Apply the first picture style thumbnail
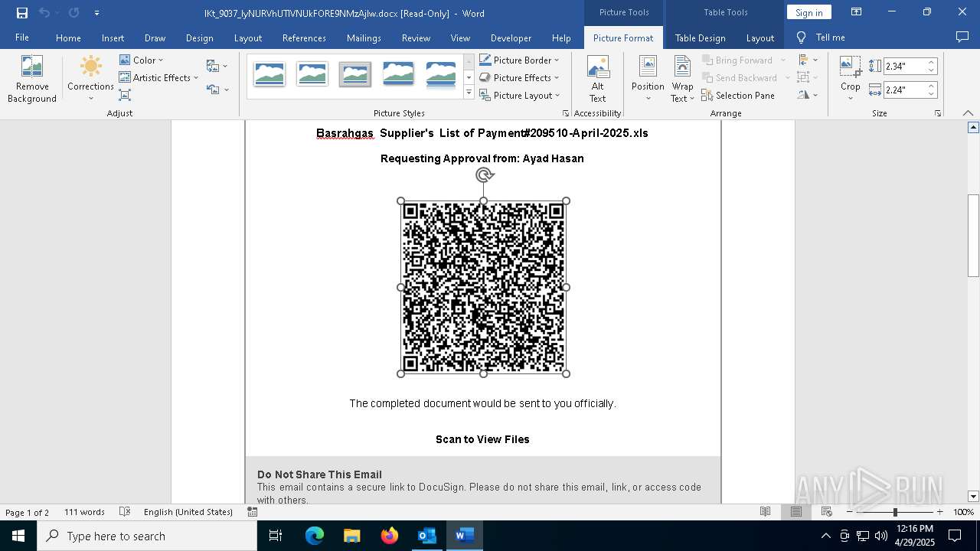Viewport: 980px width, 551px height. point(269,74)
